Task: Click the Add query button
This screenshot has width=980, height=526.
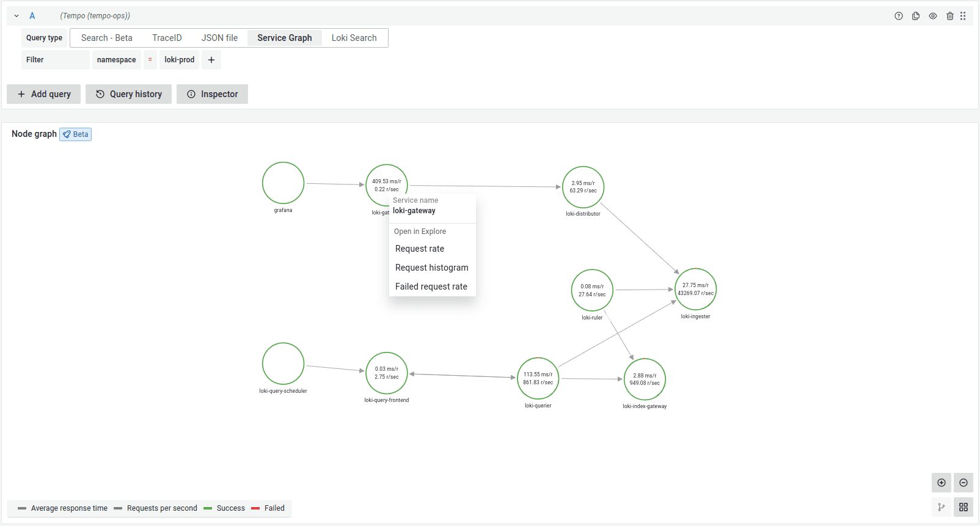Action: (44, 94)
